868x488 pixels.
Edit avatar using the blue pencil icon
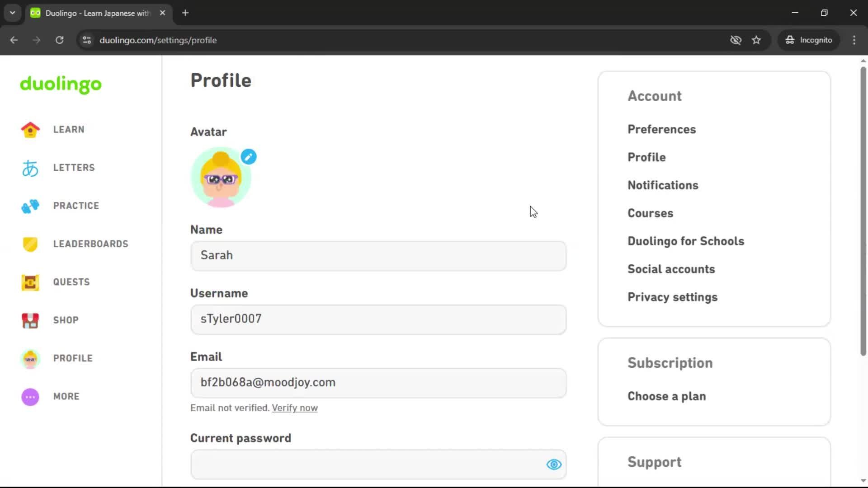(248, 157)
